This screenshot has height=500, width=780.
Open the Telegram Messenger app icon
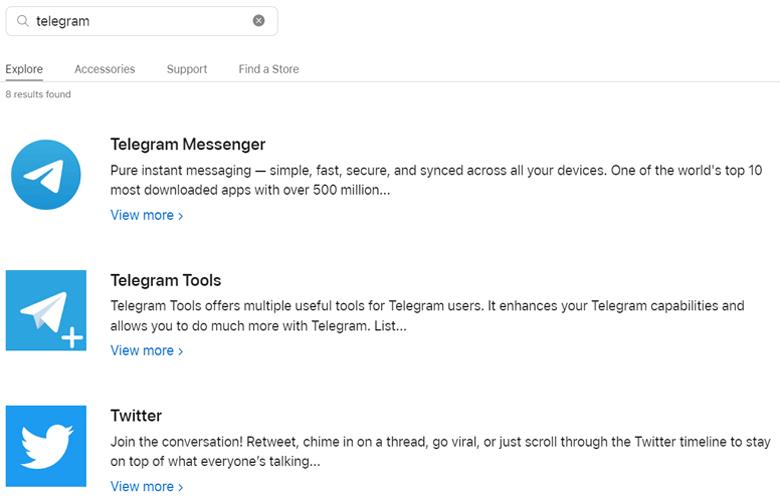coord(46,175)
